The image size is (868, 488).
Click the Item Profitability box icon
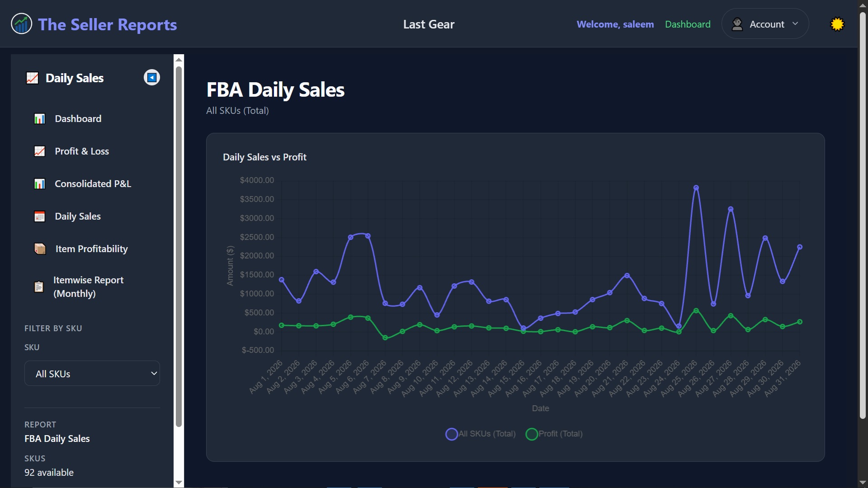tap(40, 249)
